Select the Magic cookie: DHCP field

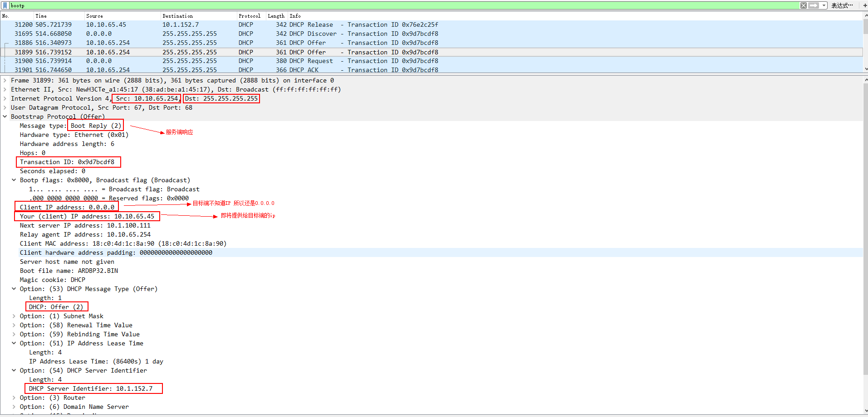click(53, 280)
